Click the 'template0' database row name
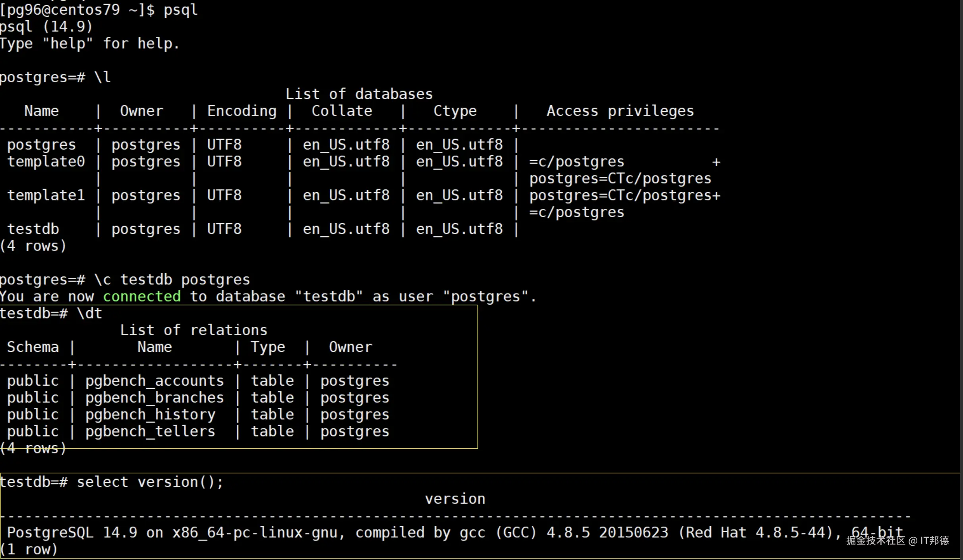Image resolution: width=963 pixels, height=560 pixels. pyautogui.click(x=46, y=162)
